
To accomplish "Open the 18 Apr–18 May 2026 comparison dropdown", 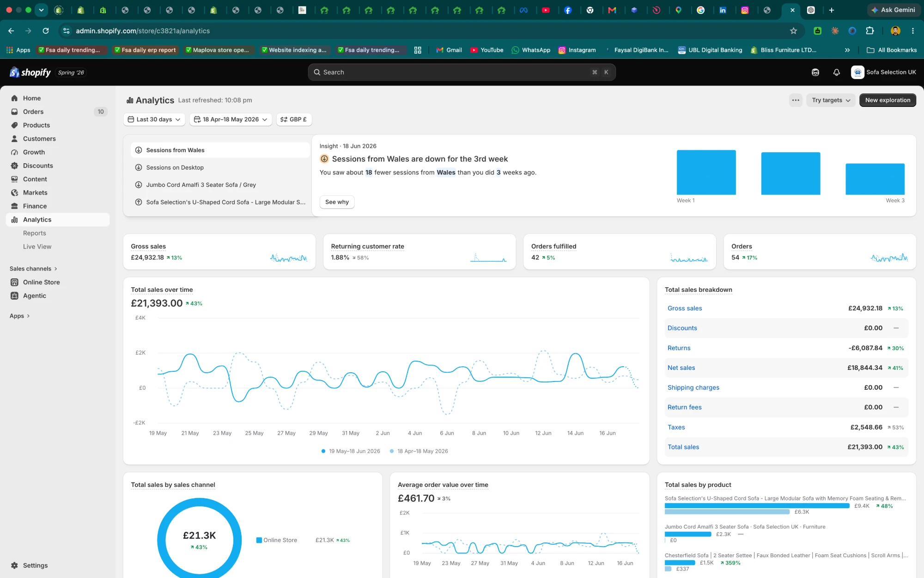I will click(231, 119).
